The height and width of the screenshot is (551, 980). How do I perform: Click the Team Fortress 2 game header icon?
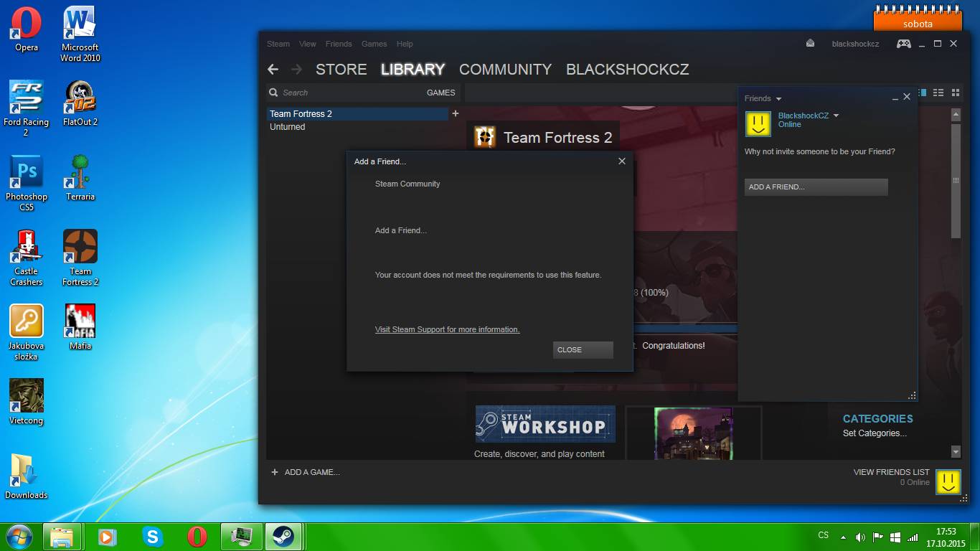tap(485, 137)
